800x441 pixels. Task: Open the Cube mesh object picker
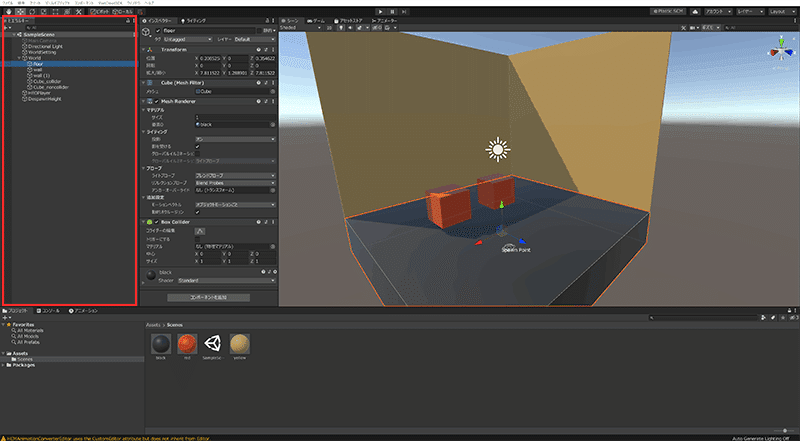(273, 92)
